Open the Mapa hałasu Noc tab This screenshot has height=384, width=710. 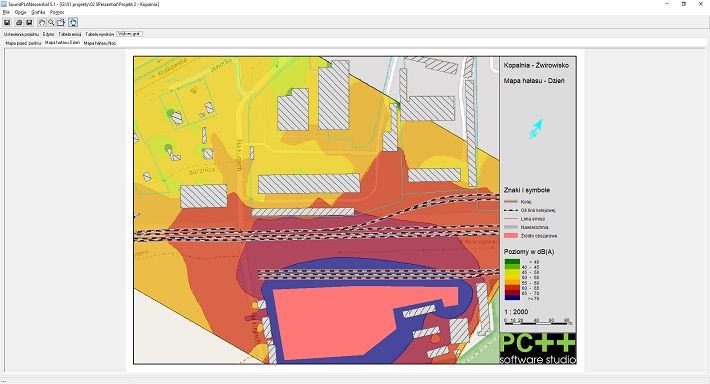tap(100, 43)
